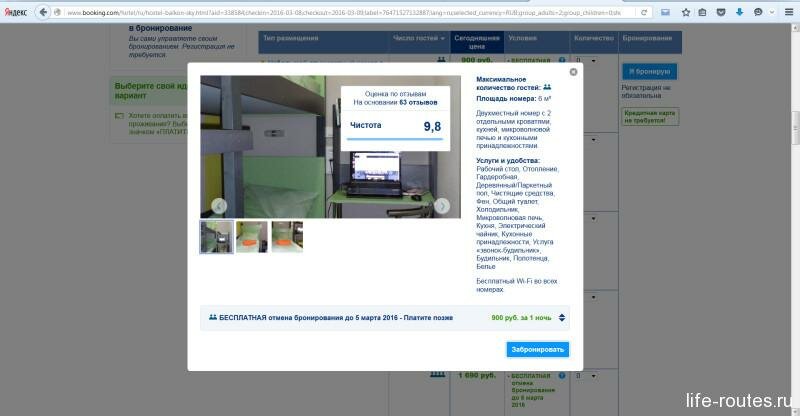Screen dimensions: 800x416
Task: Open the third room photo thumbnail
Action: 287,237
